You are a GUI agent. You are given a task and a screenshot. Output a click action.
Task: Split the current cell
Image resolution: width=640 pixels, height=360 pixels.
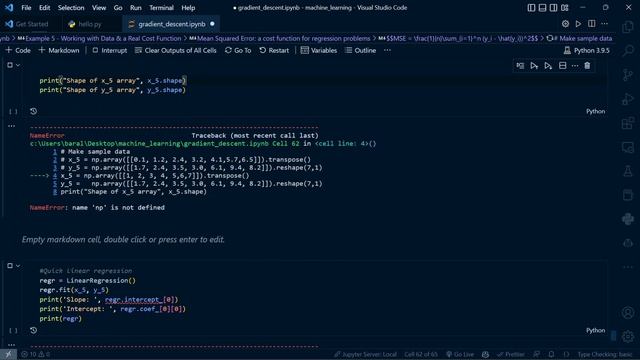(562, 66)
